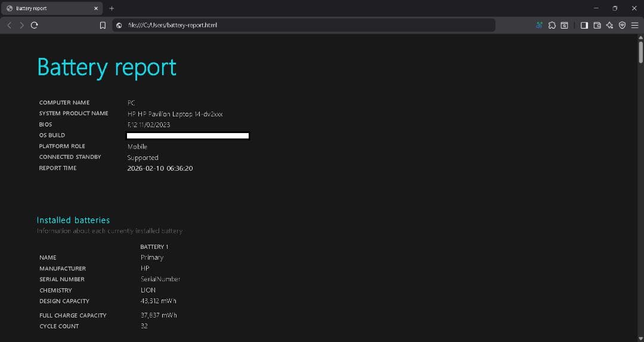
Task: Reload the battery report page
Action: (x=34, y=25)
